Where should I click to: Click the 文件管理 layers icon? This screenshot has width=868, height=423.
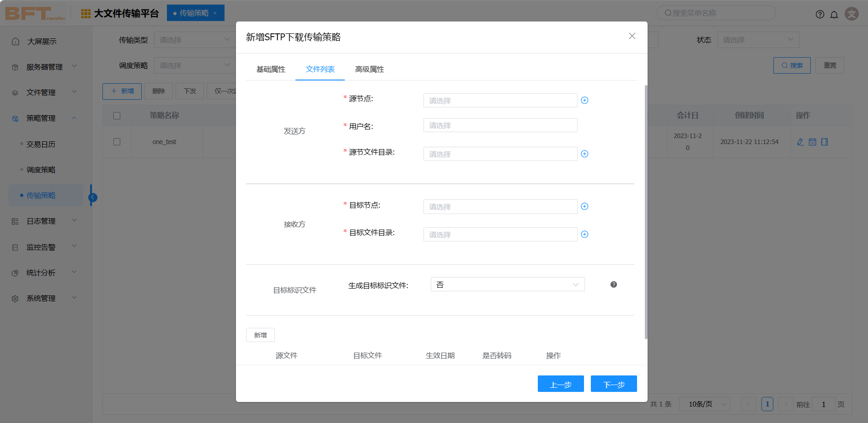(15, 93)
